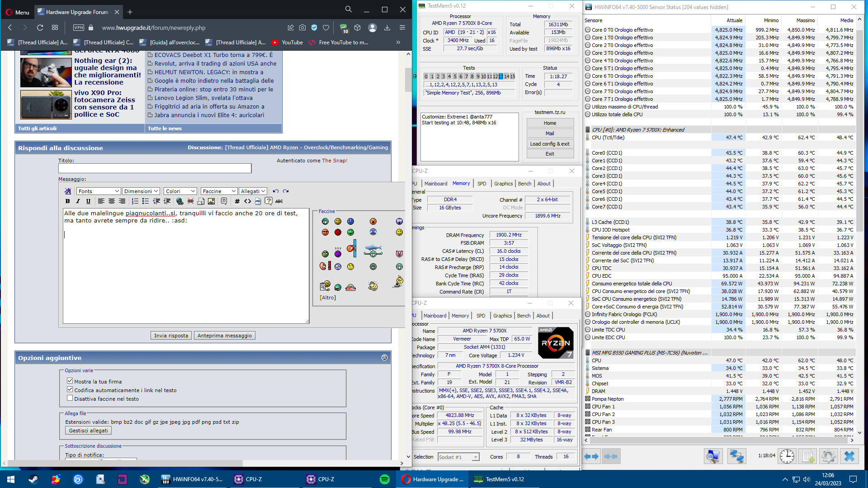
Task: Click Invia risposta button
Action: click(x=171, y=336)
